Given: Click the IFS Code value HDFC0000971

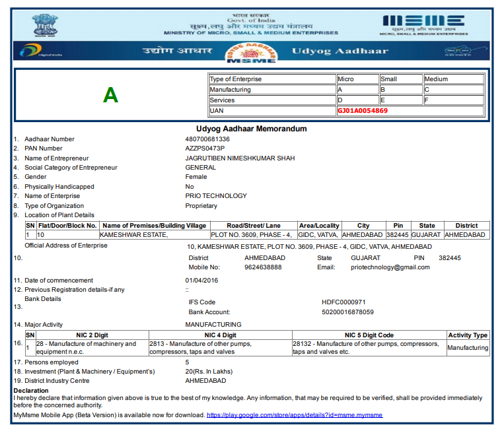Looking at the screenshot, I should coord(343,302).
